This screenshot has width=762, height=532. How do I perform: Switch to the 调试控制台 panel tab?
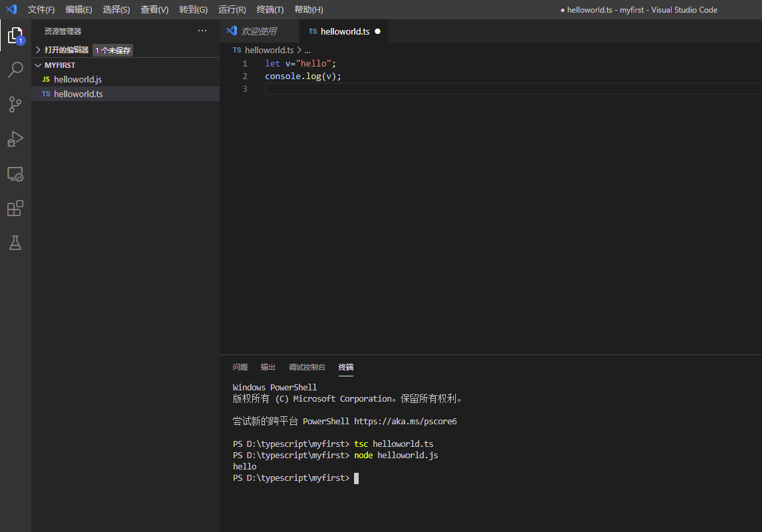tap(307, 367)
